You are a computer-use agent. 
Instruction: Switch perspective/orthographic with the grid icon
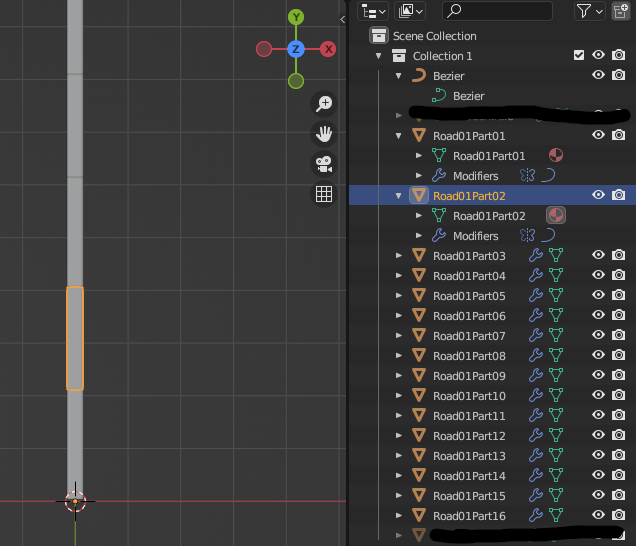click(324, 194)
